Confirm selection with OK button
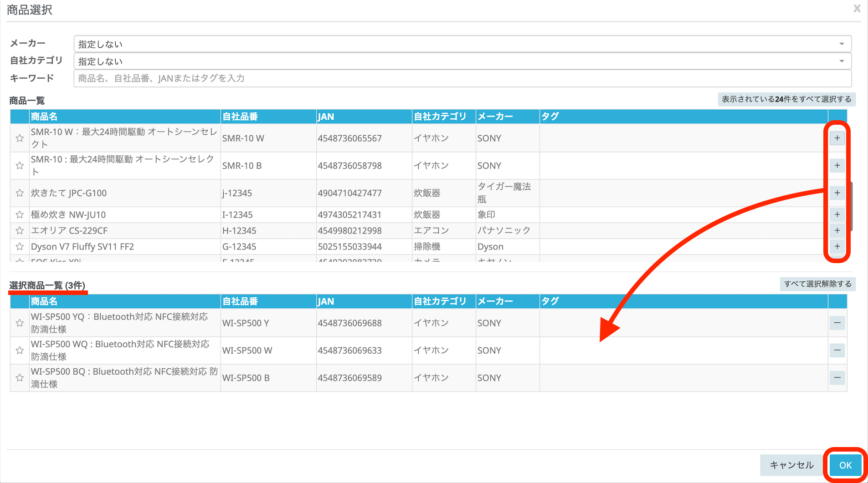The width and height of the screenshot is (868, 483). (845, 465)
